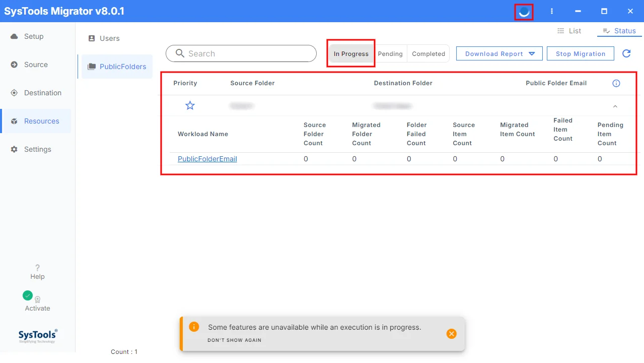The image size is (644, 363).
Task: Click the Stop Migration button
Action: point(581,54)
